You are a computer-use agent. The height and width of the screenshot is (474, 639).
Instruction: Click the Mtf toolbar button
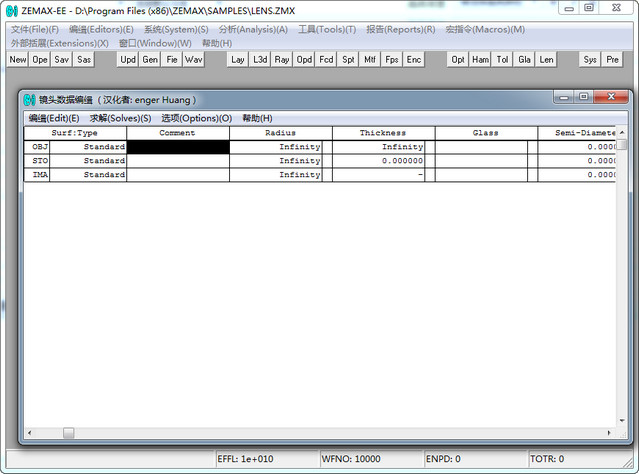(370, 60)
